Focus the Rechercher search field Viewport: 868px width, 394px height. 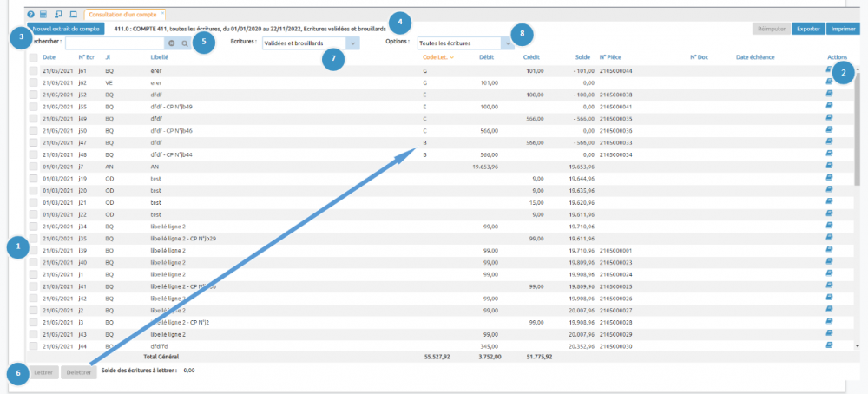tap(115, 43)
